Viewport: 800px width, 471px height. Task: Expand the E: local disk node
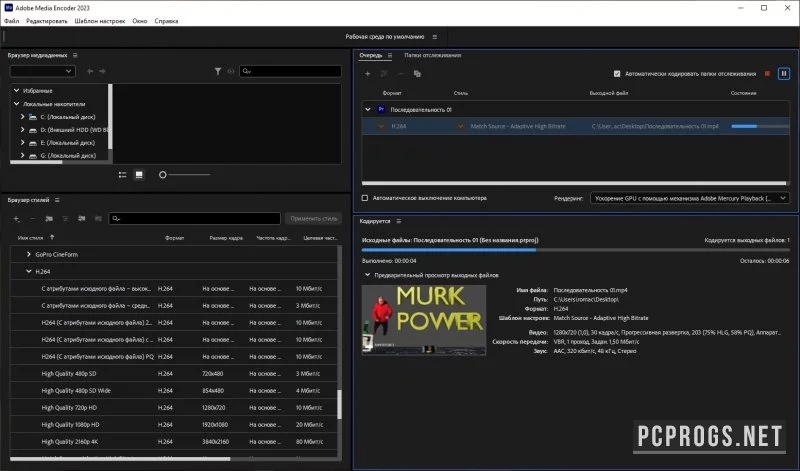click(x=22, y=142)
